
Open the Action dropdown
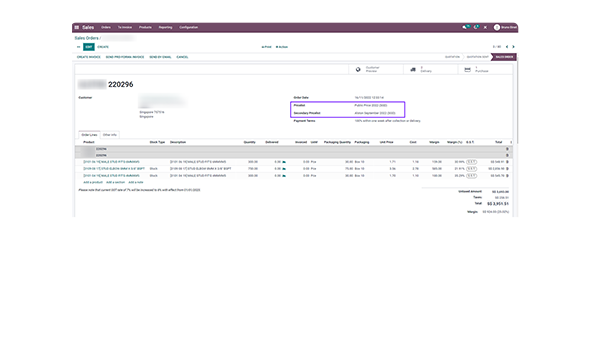click(282, 47)
